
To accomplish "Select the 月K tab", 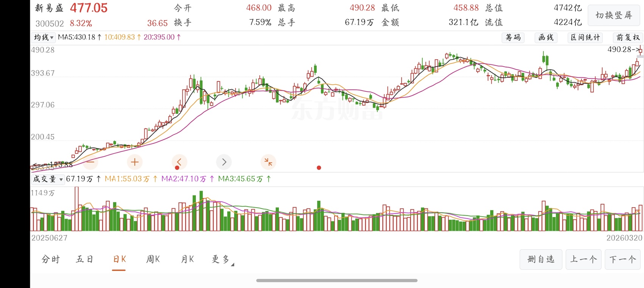I will click(188, 260).
